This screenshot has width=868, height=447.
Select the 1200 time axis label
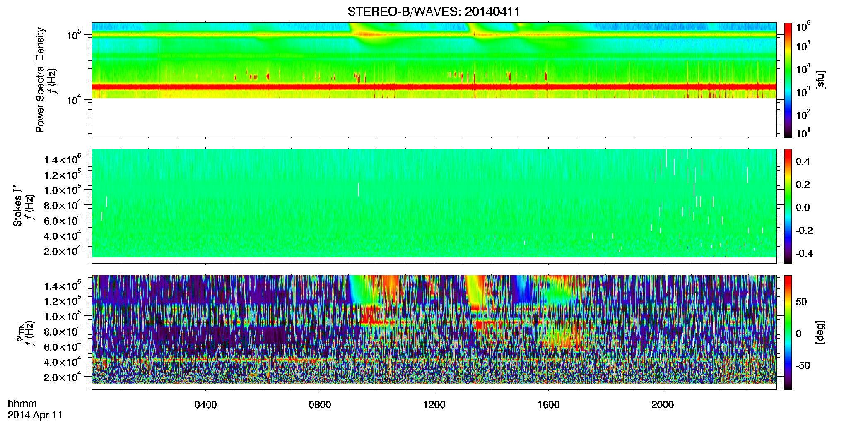[434, 405]
